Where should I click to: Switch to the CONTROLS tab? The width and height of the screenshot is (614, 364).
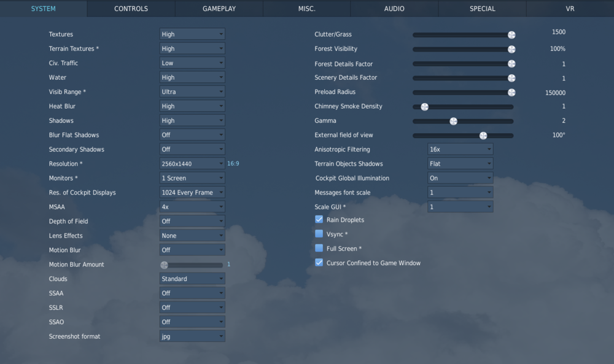[130, 9]
